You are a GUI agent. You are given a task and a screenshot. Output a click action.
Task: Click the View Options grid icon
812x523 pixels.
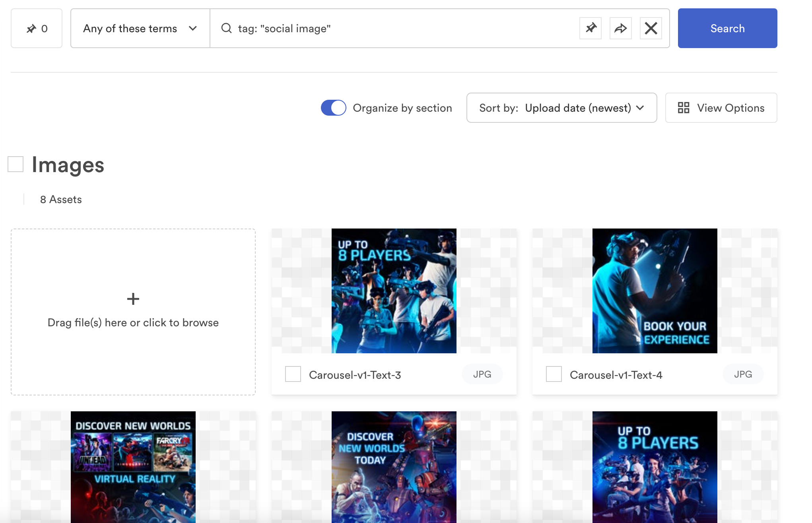click(x=684, y=108)
